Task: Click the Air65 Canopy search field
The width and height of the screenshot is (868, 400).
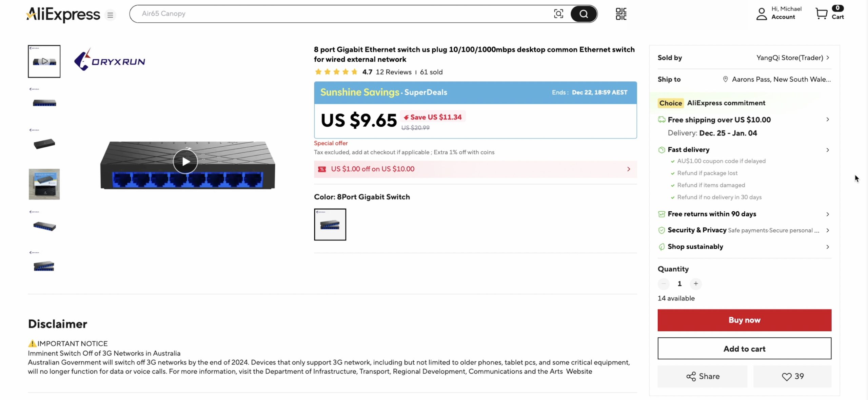Action: click(339, 14)
